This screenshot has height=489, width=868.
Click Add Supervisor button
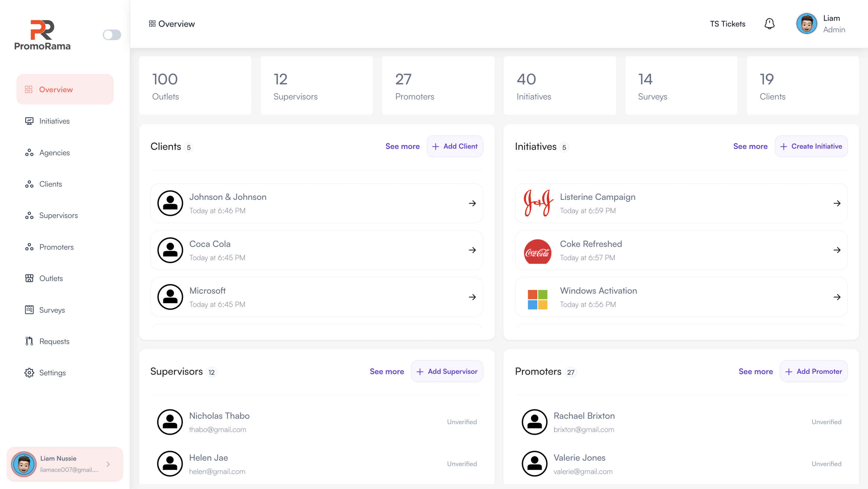[x=447, y=371]
